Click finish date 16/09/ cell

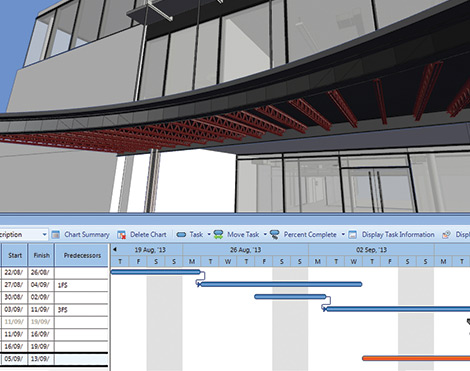tap(41, 334)
